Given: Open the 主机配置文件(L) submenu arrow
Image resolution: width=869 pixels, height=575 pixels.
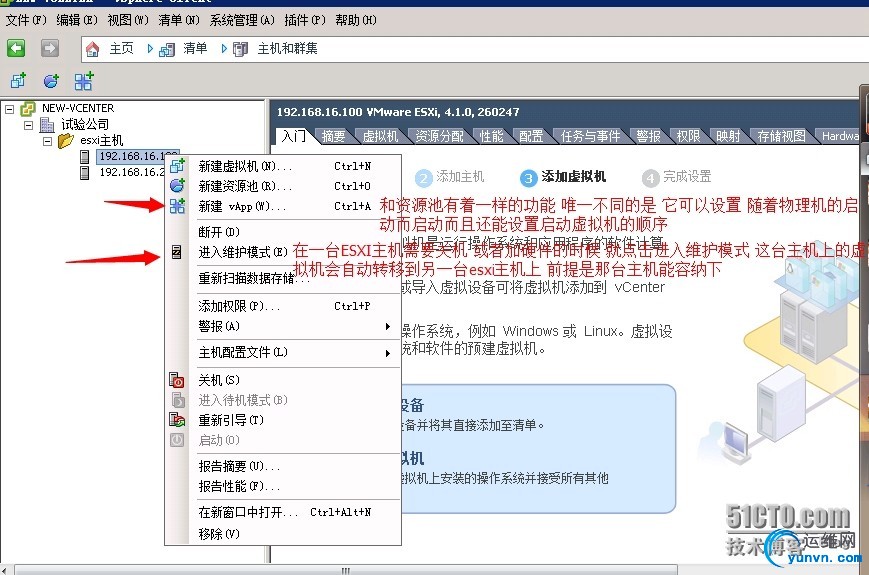Looking at the screenshot, I should [x=388, y=353].
